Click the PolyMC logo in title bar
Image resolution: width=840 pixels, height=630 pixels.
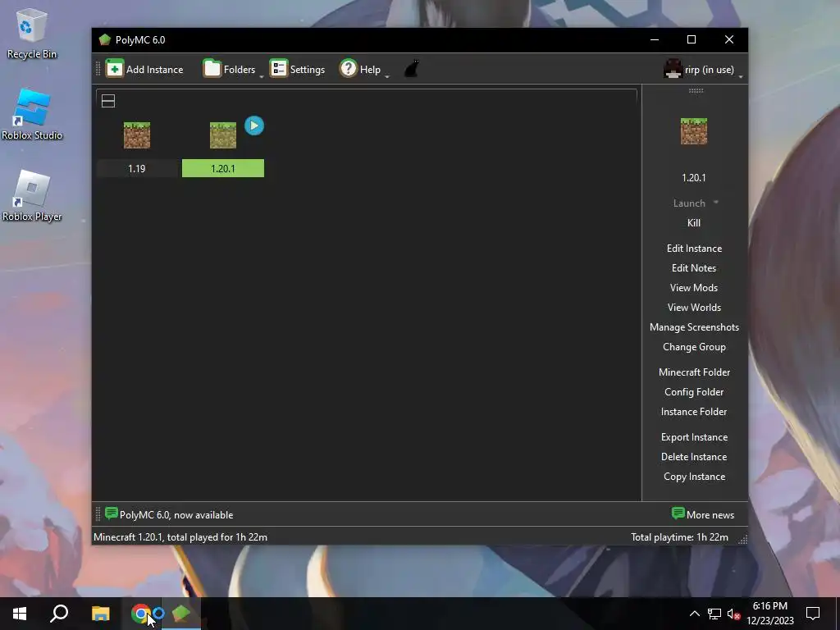104,39
